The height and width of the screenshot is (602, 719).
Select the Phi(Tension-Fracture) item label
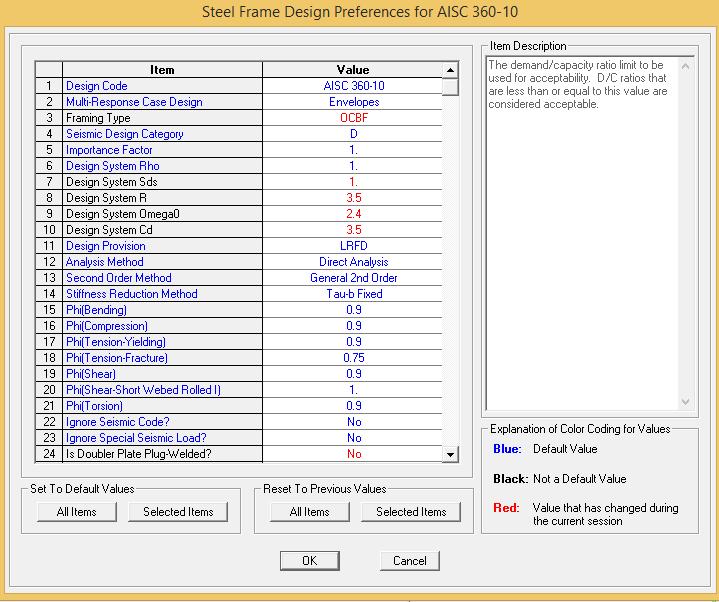click(162, 358)
